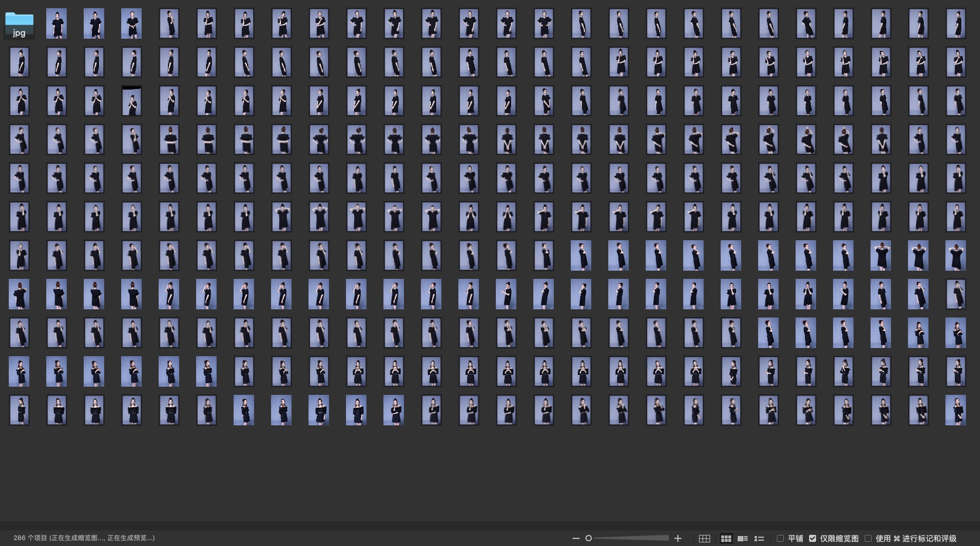Image resolution: width=980 pixels, height=546 pixels.
Task: Select the last thumbnail in the top row
Action: coord(956,24)
